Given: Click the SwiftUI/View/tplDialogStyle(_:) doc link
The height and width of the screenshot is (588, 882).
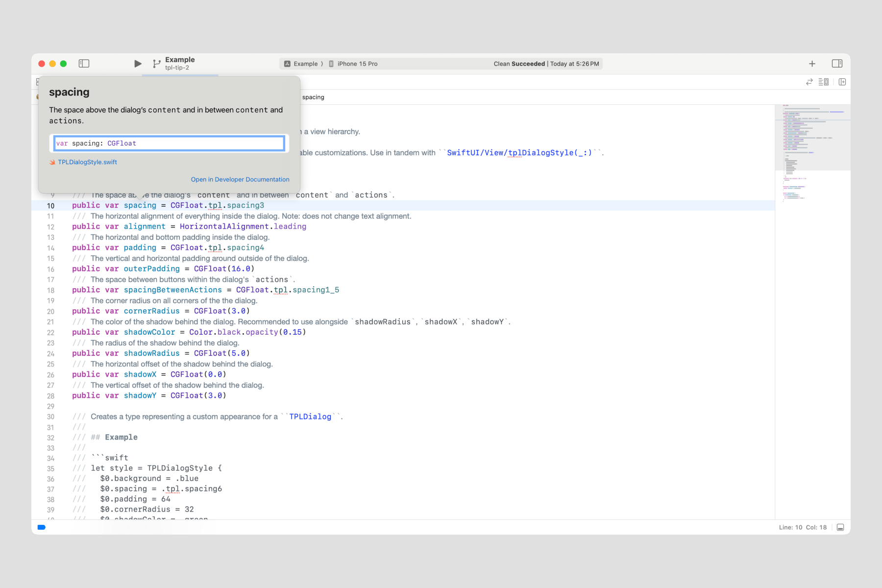Looking at the screenshot, I should pyautogui.click(x=519, y=152).
